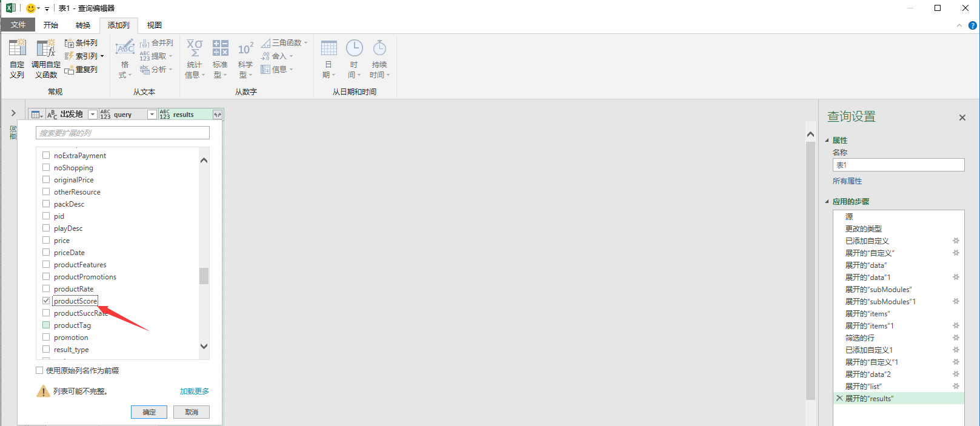The image size is (980, 426).
Task: Close the 查询设置 pane
Action: tap(962, 118)
